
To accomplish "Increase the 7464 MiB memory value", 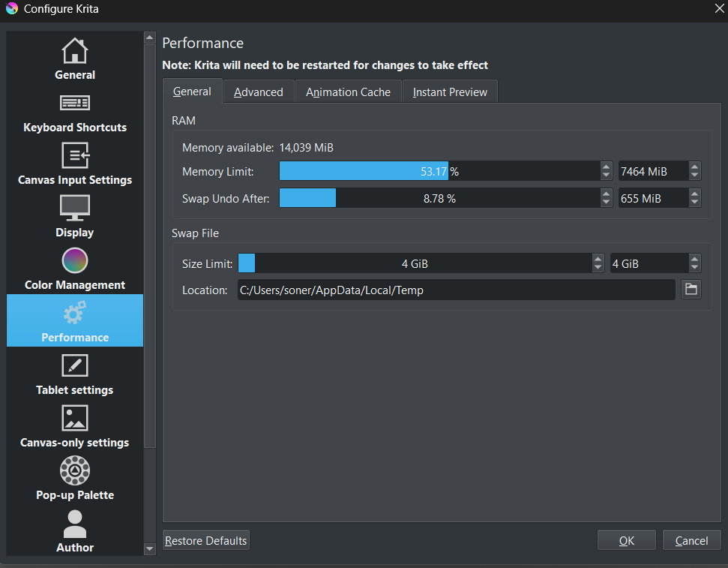I will pyautogui.click(x=694, y=167).
